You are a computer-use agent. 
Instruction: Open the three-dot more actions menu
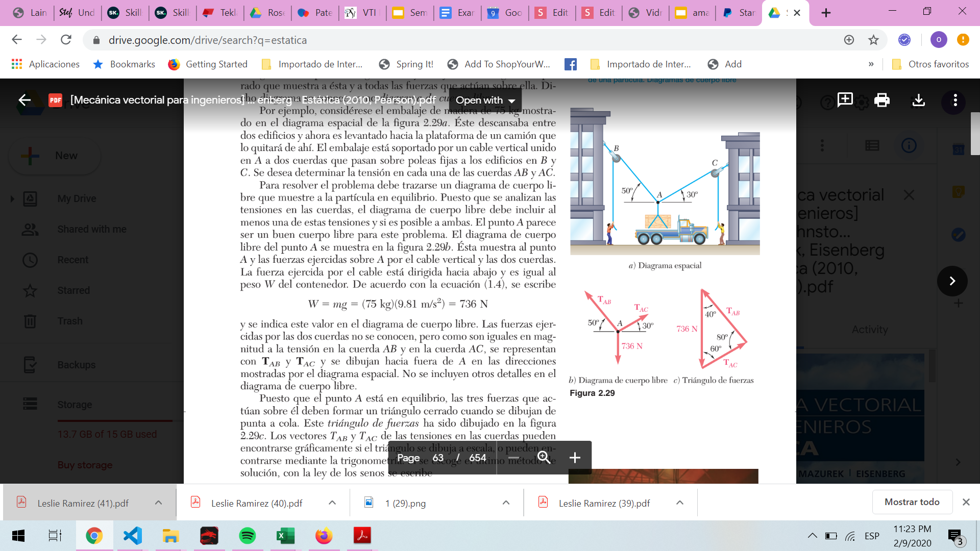pos(955,100)
